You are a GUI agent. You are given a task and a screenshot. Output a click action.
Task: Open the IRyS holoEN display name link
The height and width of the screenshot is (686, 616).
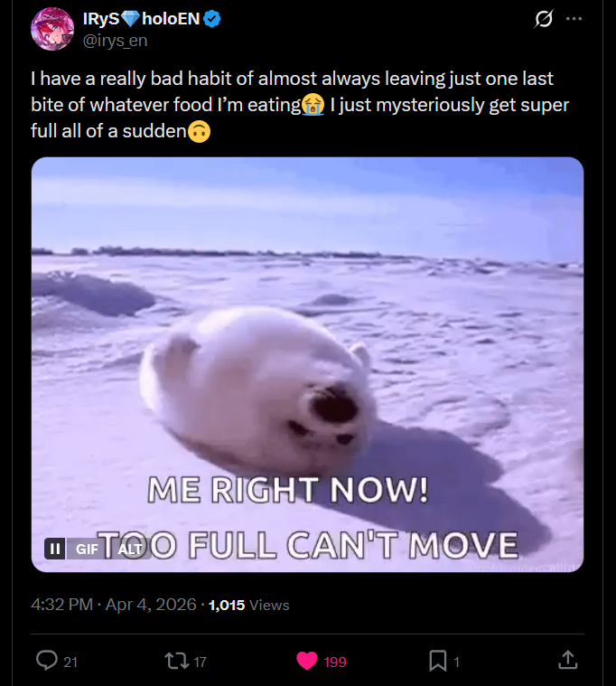(142, 19)
